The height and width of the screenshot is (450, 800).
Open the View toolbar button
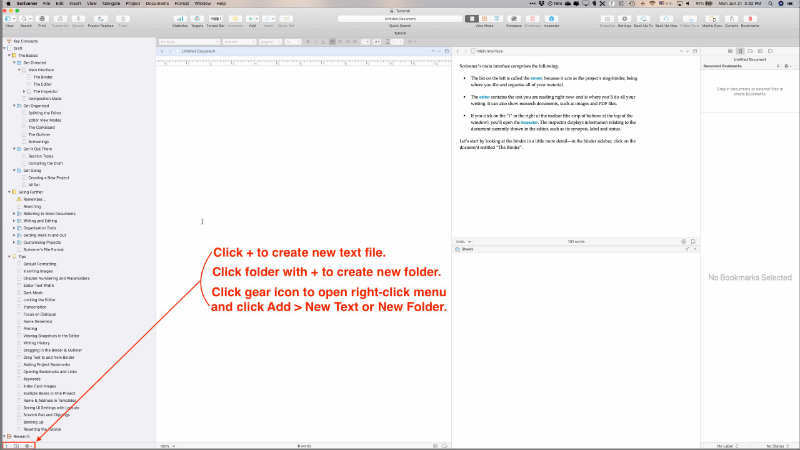10,20
